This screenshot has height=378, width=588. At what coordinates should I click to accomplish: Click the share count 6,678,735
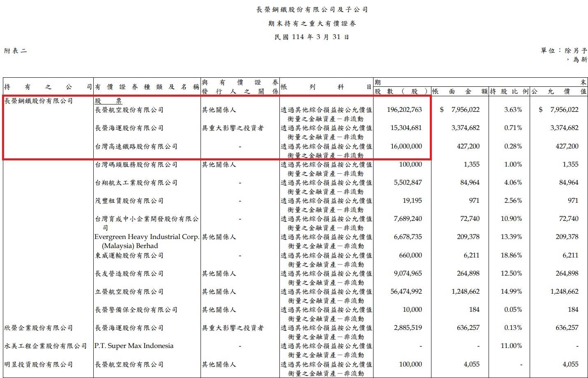pos(408,237)
